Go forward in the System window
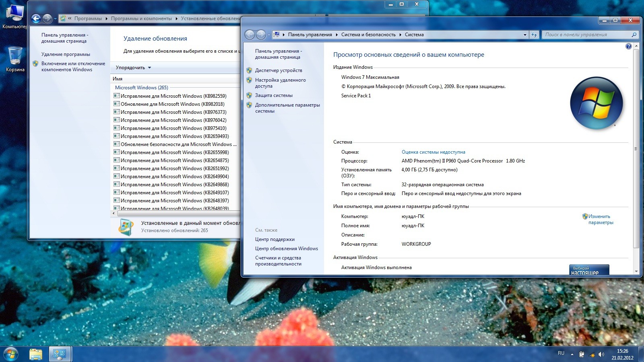Viewport: 644px width, 362px height. tap(261, 35)
